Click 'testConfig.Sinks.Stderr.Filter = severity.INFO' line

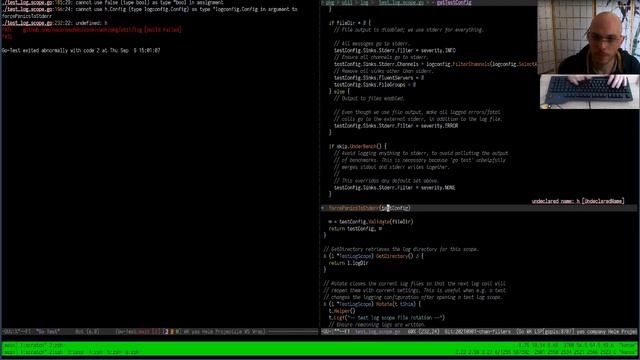click(395, 51)
